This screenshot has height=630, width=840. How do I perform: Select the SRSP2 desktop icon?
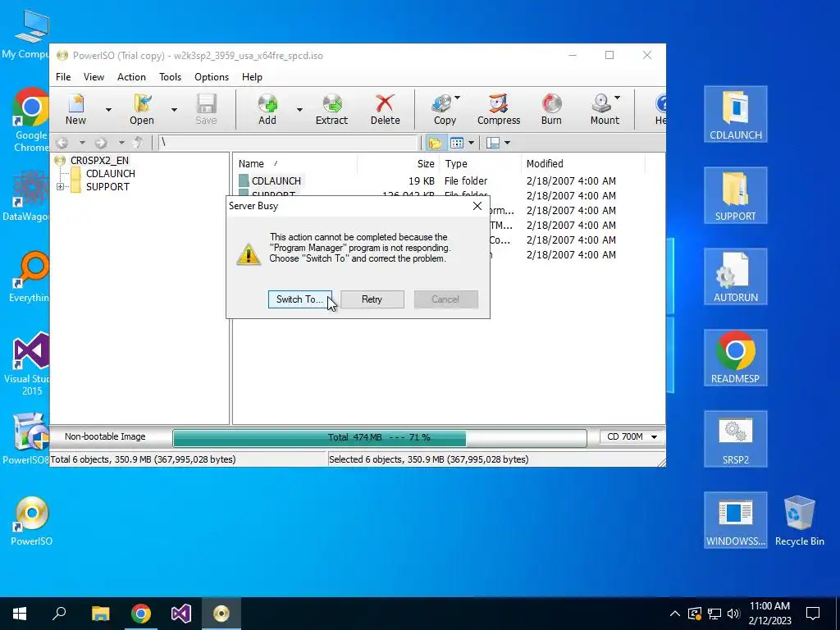pyautogui.click(x=736, y=440)
